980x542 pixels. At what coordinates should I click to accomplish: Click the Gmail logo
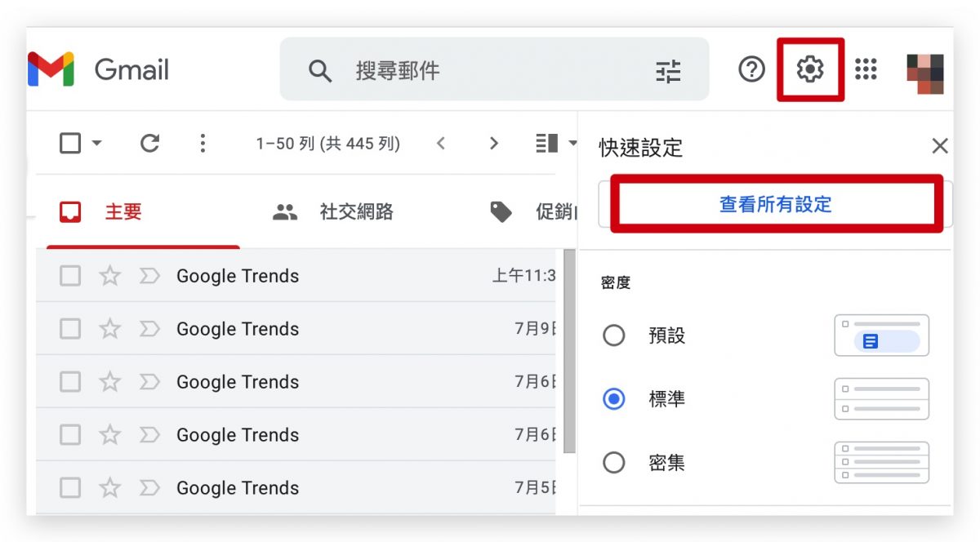98,69
